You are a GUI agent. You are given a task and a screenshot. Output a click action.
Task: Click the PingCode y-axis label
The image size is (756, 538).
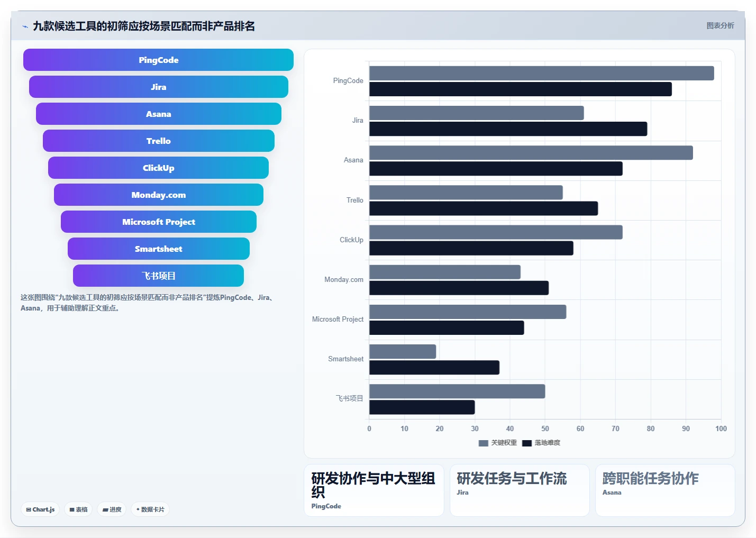tap(348, 81)
